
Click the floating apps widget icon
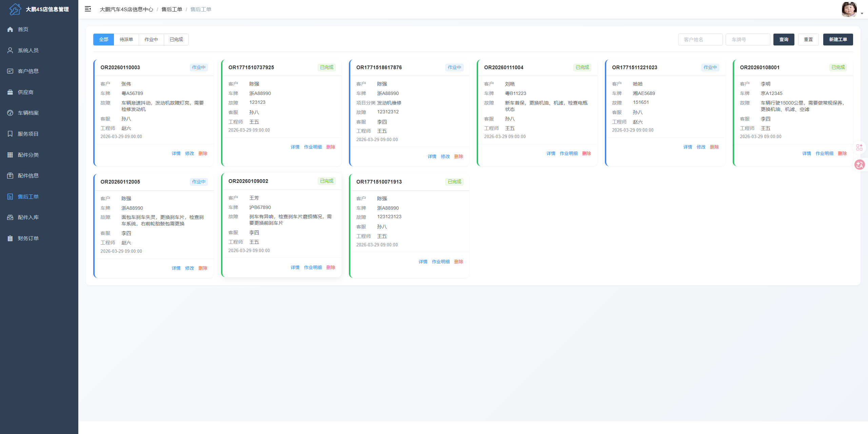[860, 147]
